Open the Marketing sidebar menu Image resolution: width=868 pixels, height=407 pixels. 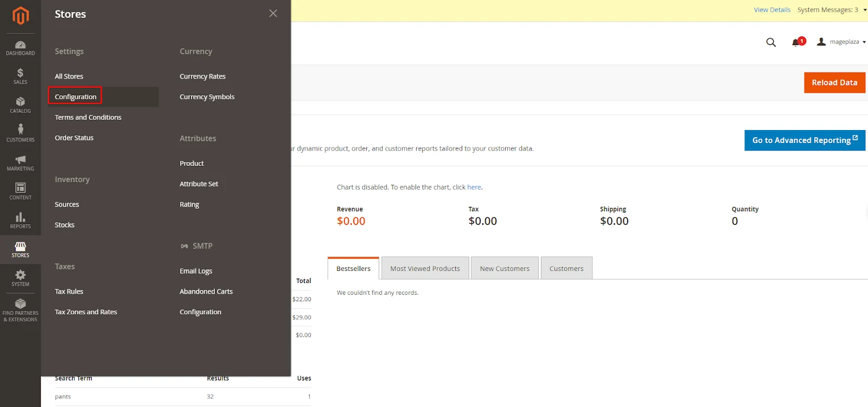[x=21, y=163]
